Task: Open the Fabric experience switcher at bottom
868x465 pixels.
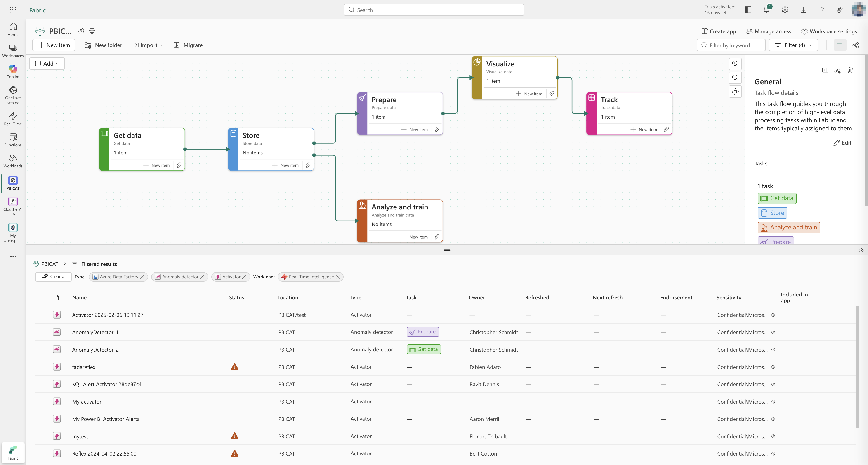Action: click(x=13, y=453)
